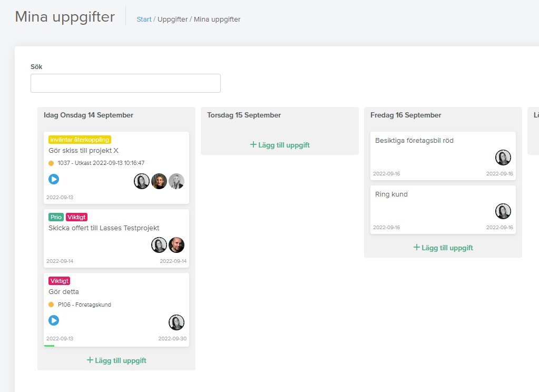The image size is (539, 392).
Task: Select bald man avatar on offert task
Action: pos(177,245)
